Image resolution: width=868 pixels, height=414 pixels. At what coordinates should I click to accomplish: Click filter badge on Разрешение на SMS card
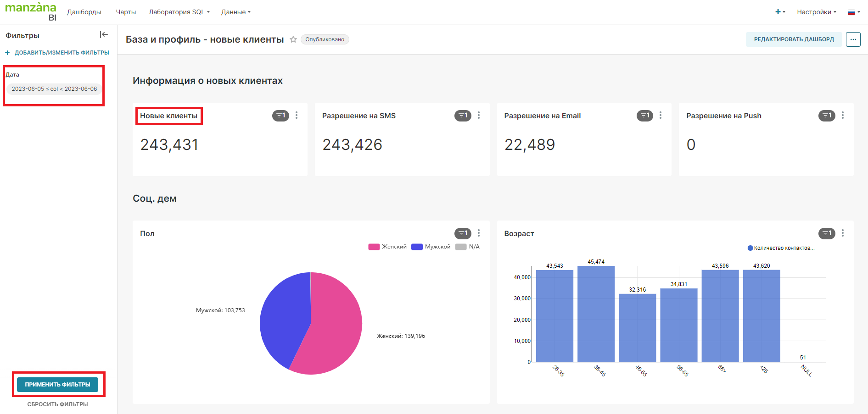tap(463, 116)
